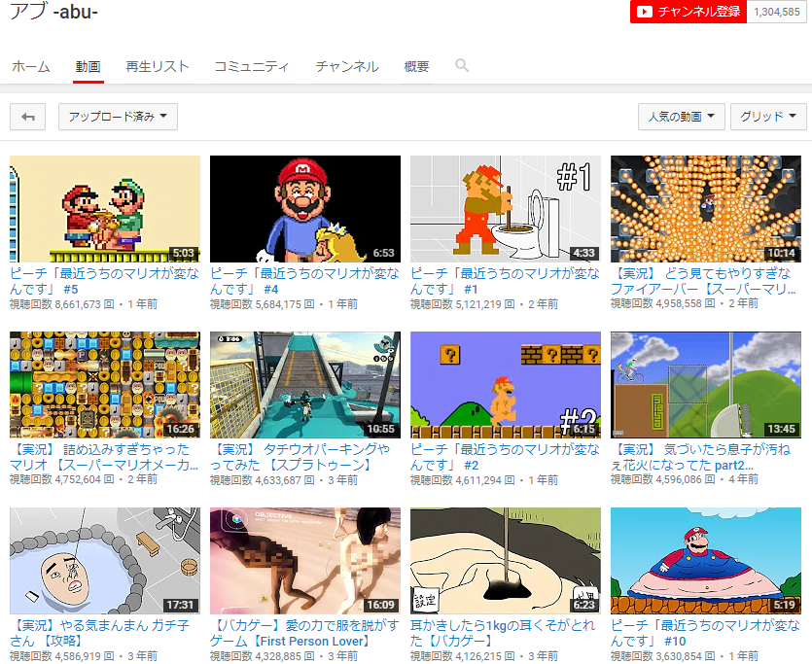The width and height of the screenshot is (812, 664).
Task: Open the fire bar thumbnail 10:14
Action: 706,209
